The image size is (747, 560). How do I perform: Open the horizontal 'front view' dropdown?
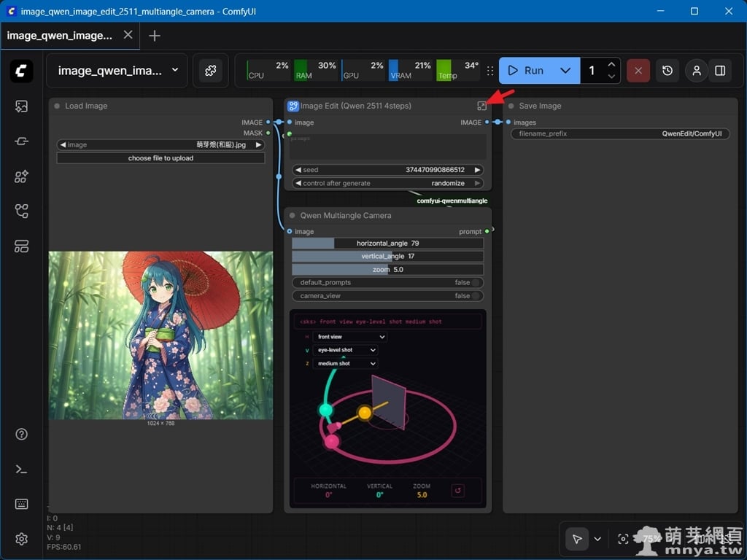pos(349,337)
